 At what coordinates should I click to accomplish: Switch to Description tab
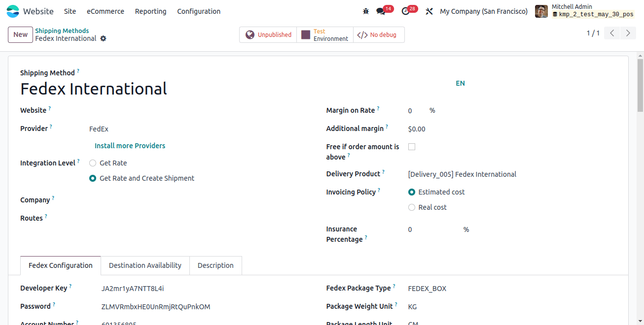point(215,265)
